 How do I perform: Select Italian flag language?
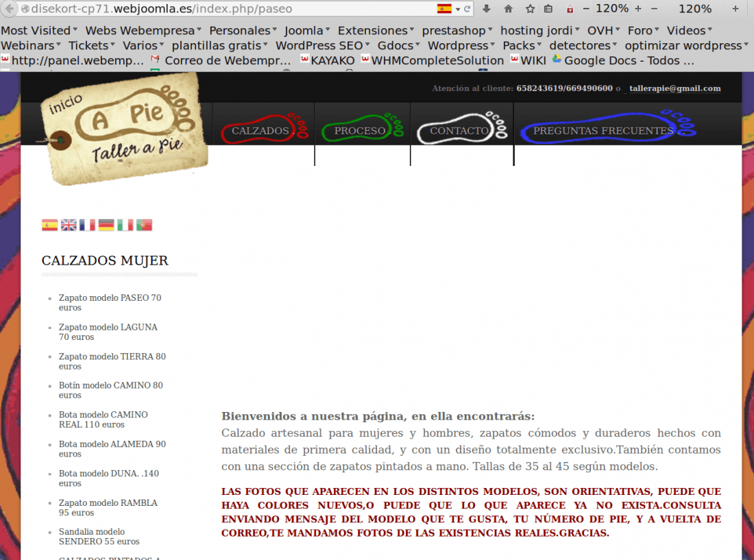[x=125, y=225]
